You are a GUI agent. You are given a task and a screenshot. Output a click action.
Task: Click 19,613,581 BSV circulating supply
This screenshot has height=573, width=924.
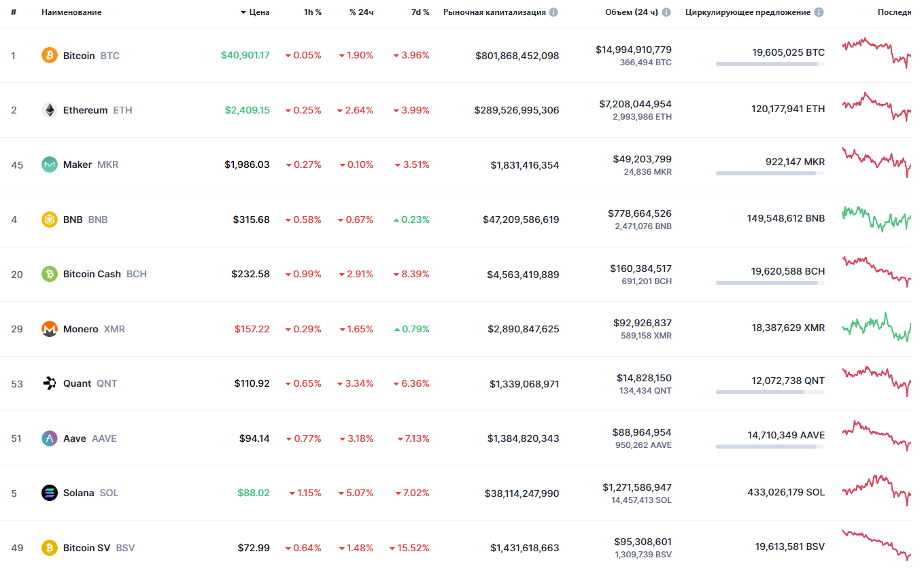[x=789, y=546]
